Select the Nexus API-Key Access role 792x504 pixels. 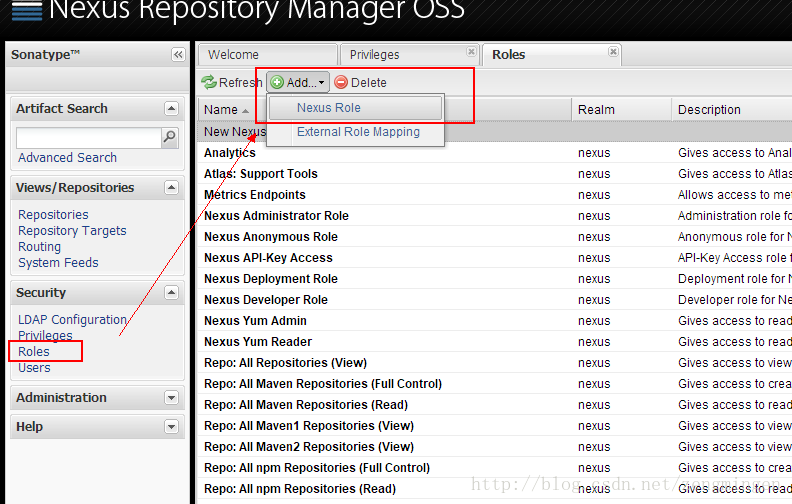pos(494,258)
